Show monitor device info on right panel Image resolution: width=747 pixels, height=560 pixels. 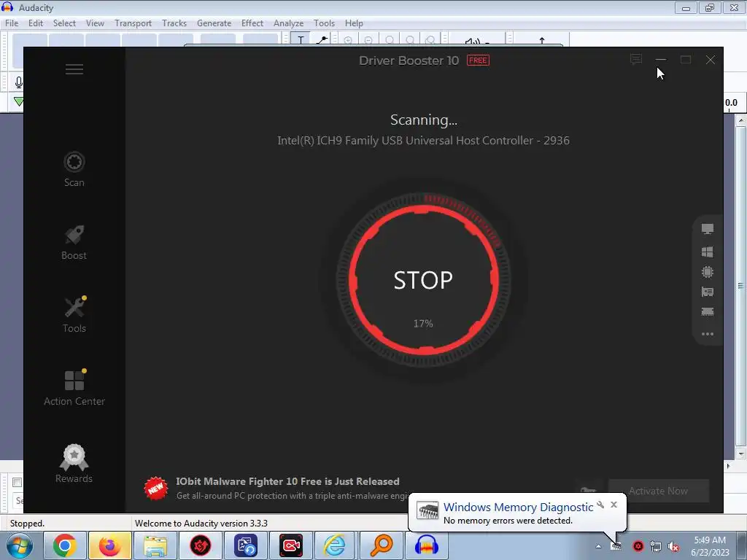[708, 229]
